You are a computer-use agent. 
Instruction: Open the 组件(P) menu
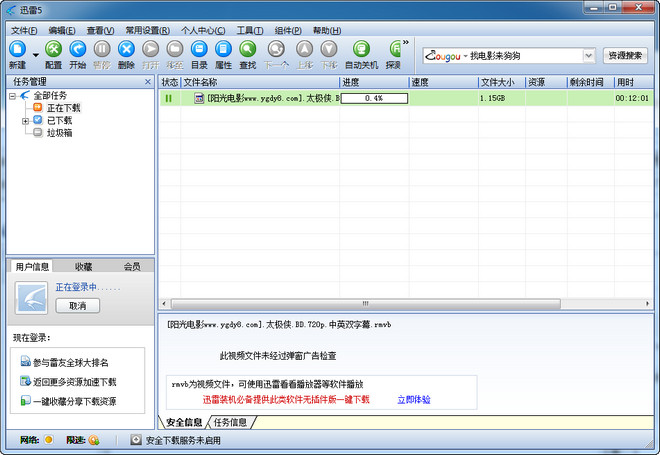pos(288,31)
